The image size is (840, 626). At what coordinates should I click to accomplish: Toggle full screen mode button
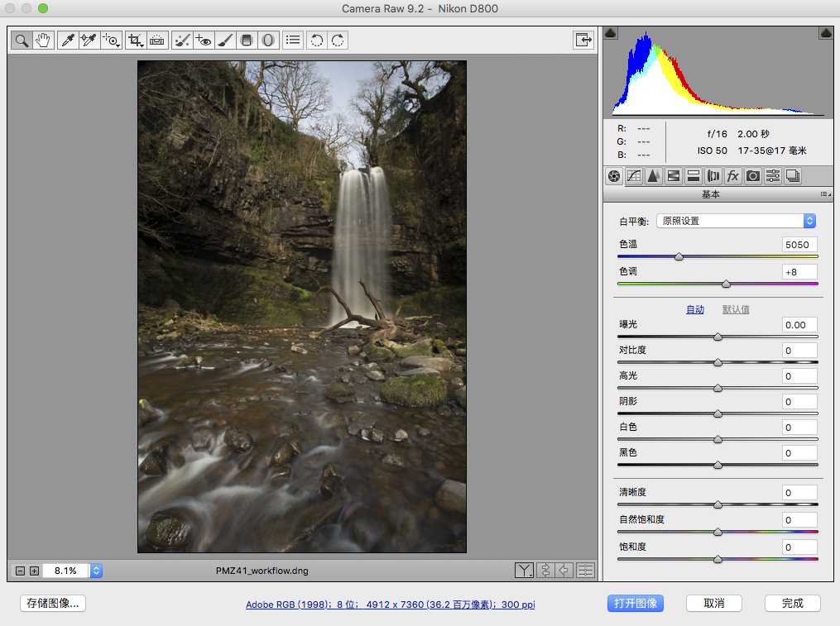pyautogui.click(x=584, y=40)
